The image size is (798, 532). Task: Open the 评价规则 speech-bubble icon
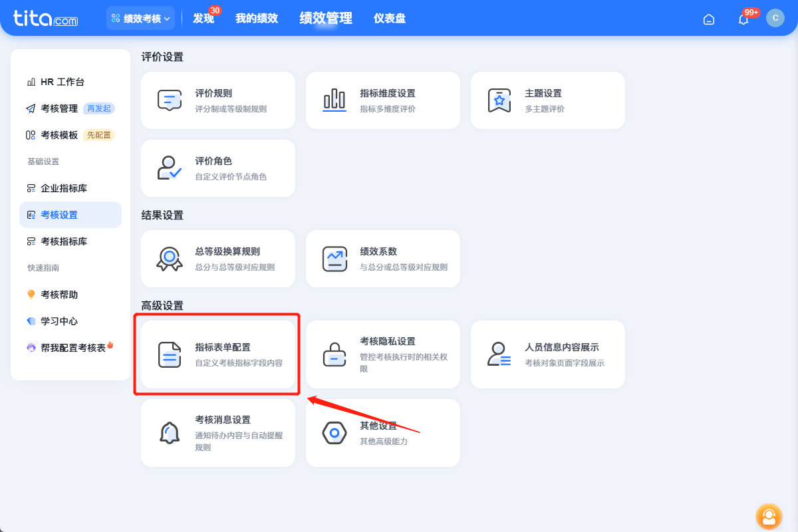169,100
